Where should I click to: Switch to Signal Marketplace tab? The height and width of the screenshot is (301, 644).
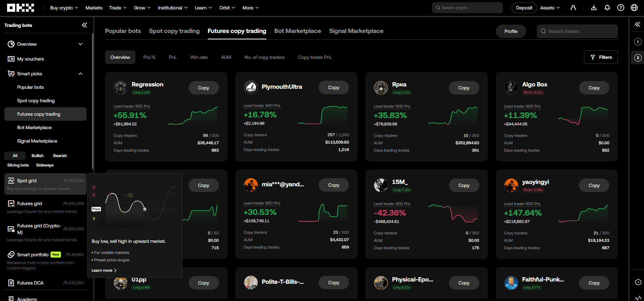coord(356,31)
